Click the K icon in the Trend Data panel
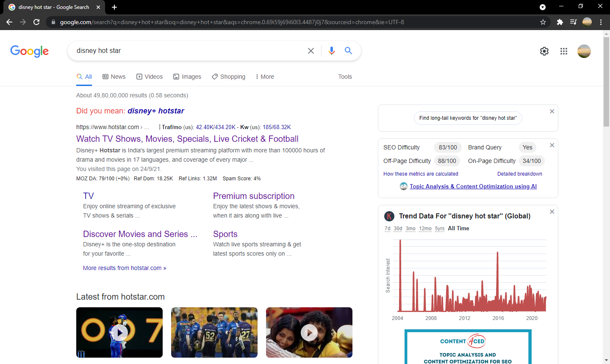The height and width of the screenshot is (364, 610). click(x=389, y=216)
